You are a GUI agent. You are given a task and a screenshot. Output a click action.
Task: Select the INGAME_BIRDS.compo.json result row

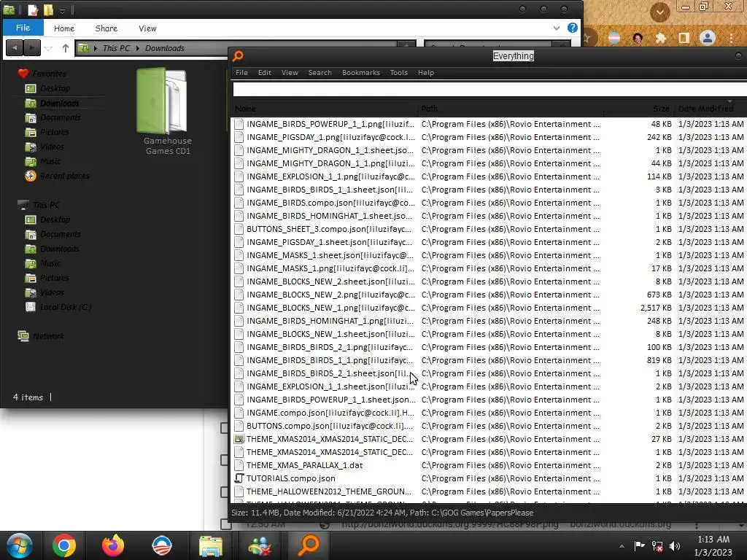tap(488, 203)
